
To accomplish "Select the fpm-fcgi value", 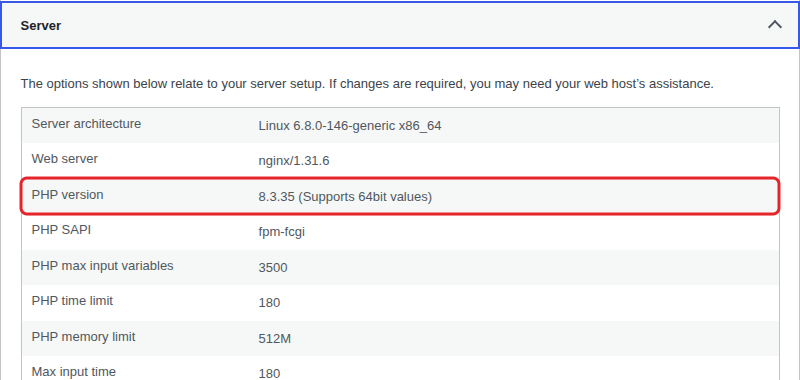I will (x=282, y=232).
